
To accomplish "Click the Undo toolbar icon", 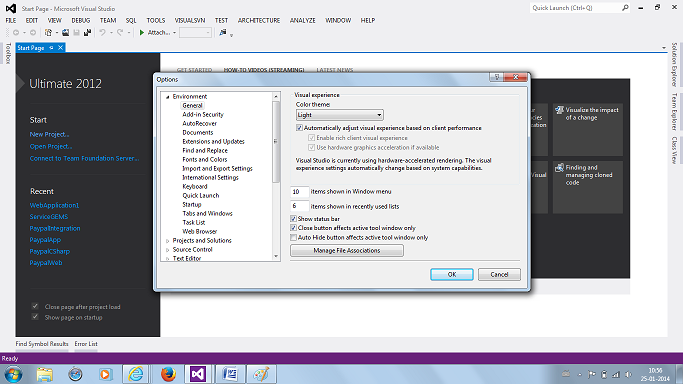I will pyautogui.click(x=102, y=33).
